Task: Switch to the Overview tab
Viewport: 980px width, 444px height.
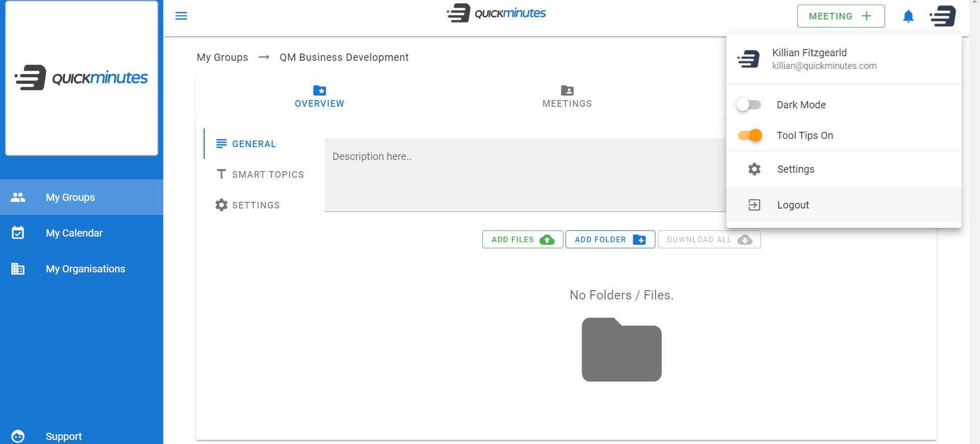Action: coord(320,97)
